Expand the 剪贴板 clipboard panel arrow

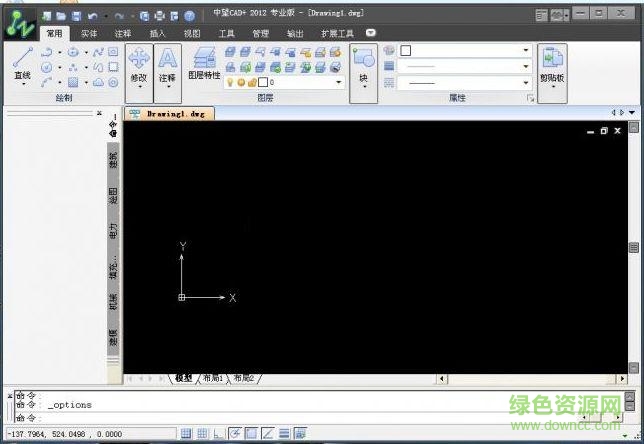(x=553, y=87)
